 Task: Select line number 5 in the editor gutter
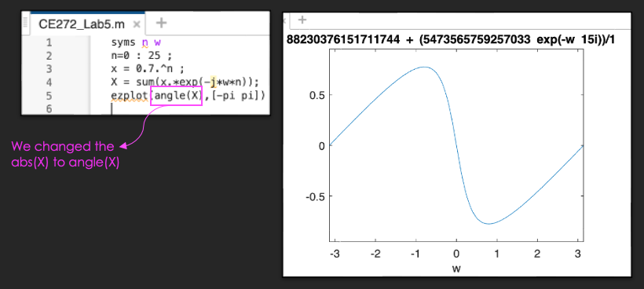coord(49,96)
